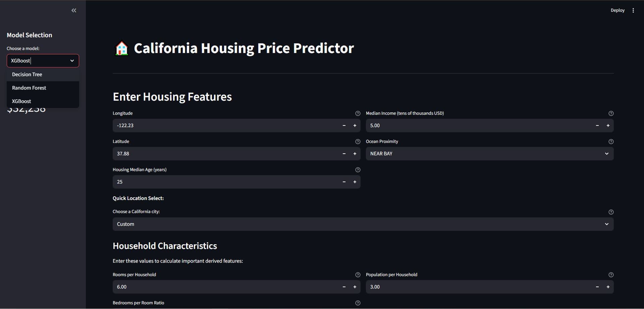Click the help icon beside Latitude

tap(358, 142)
